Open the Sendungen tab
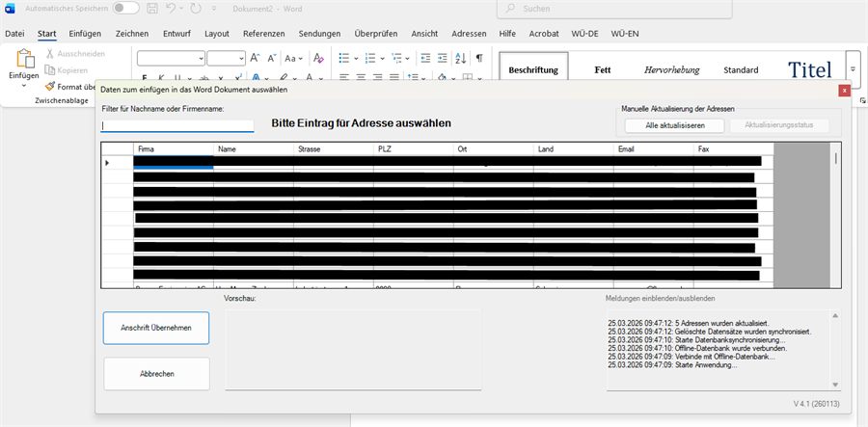Image resolution: width=868 pixels, height=427 pixels. pos(319,34)
